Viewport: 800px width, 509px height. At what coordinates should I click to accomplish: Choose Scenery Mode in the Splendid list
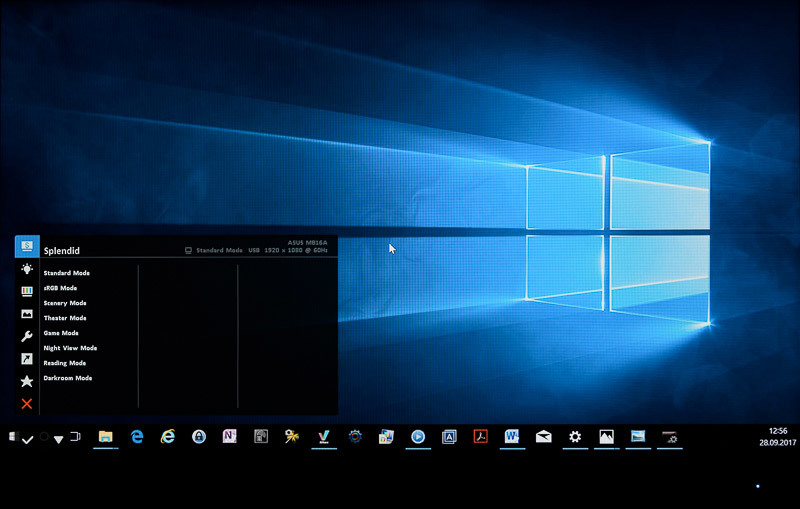point(65,303)
